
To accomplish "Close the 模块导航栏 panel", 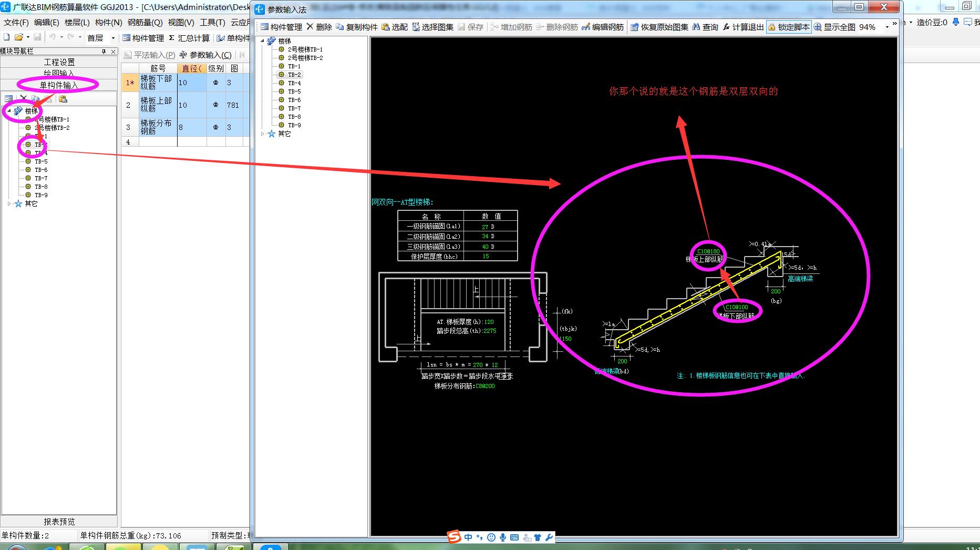I will pos(113,52).
